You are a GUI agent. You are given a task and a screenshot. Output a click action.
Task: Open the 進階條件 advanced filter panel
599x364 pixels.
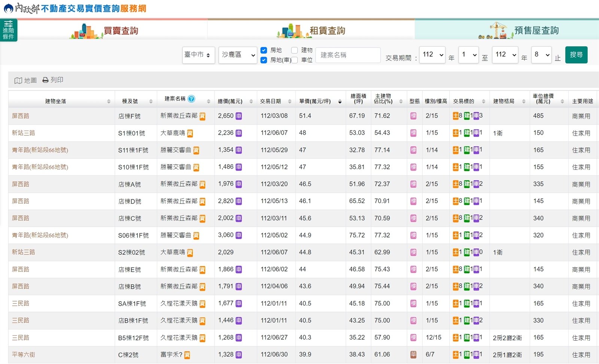point(8,29)
